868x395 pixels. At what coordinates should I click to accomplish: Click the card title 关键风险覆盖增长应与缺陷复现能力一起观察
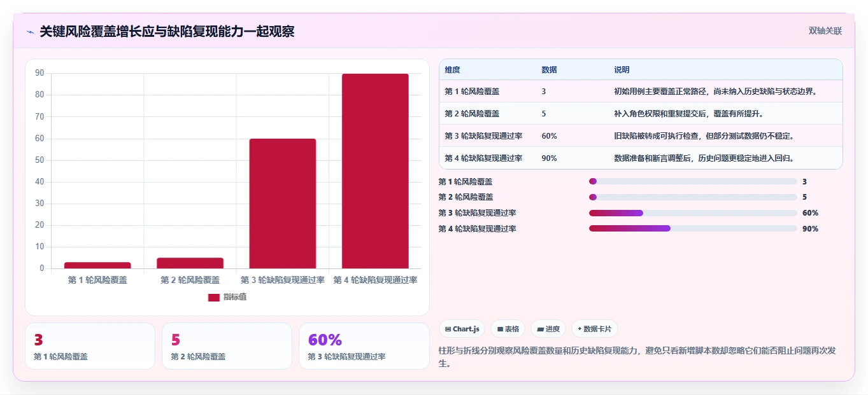[x=167, y=31]
